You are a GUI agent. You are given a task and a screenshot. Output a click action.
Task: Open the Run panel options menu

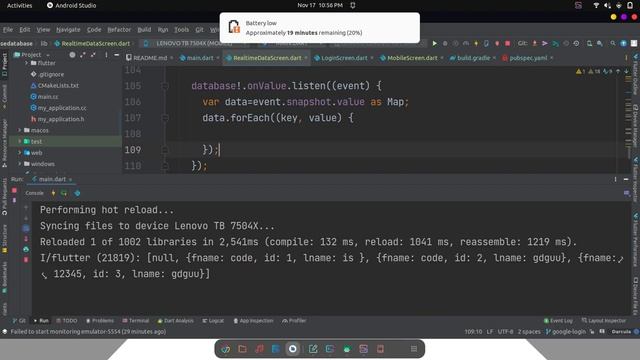click(615, 179)
